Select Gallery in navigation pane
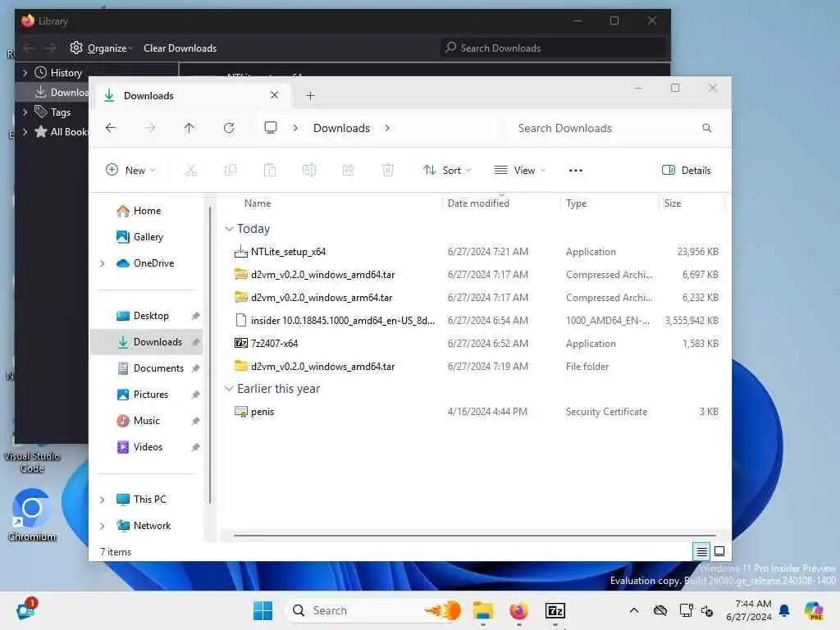Screen dimensions: 840x630 coord(146,237)
